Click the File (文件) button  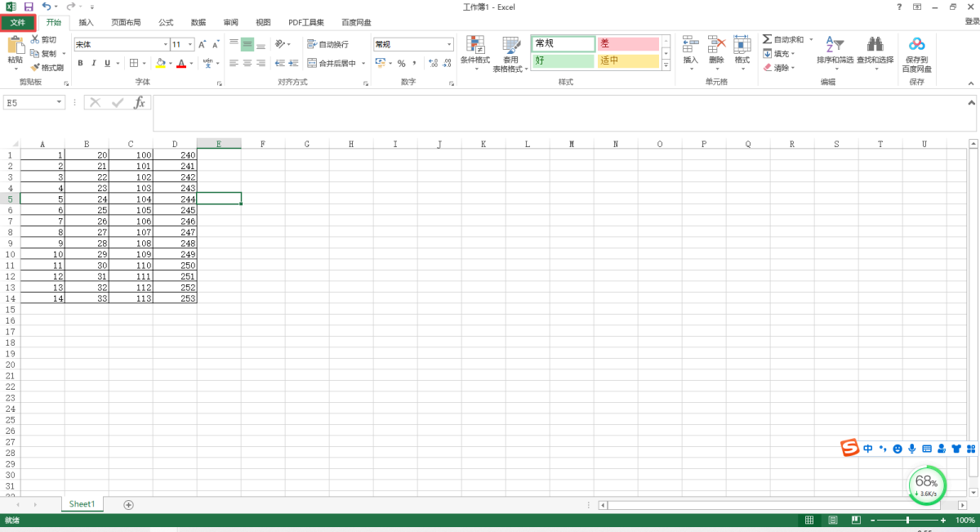tap(18, 22)
